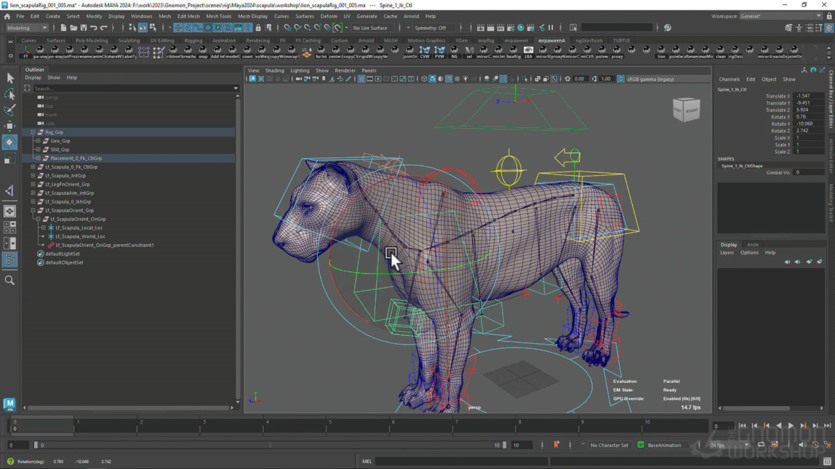The height and width of the screenshot is (469, 835).
Task: Toggle magnet snap to live surface
Action: click(338, 28)
